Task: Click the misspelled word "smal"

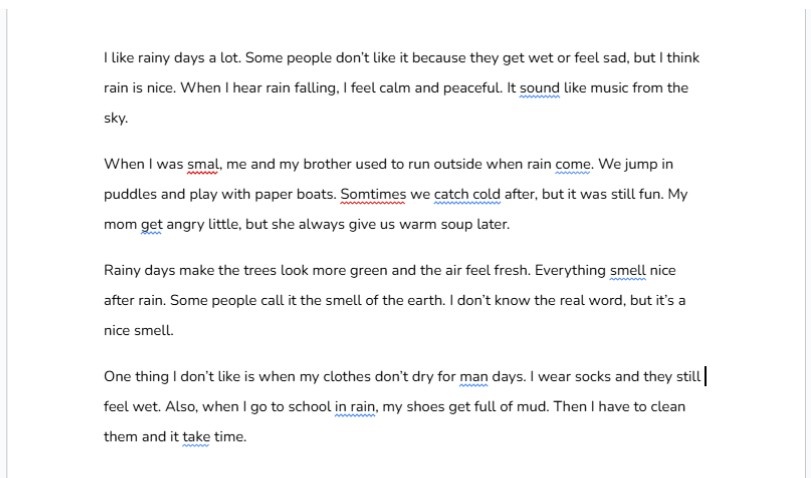Action: click(202, 165)
